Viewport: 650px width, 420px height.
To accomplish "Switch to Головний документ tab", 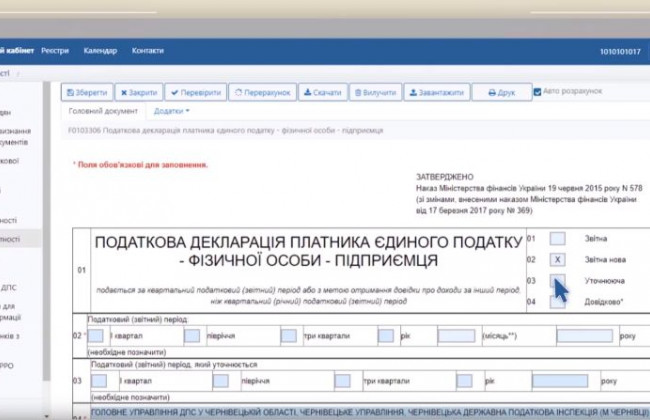I will coord(103,111).
